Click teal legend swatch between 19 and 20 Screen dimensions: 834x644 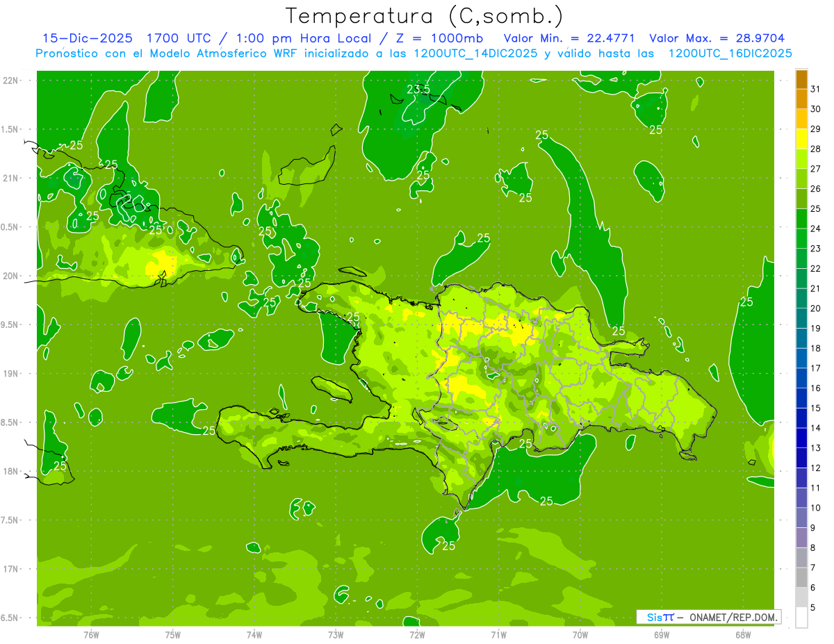coord(801,319)
